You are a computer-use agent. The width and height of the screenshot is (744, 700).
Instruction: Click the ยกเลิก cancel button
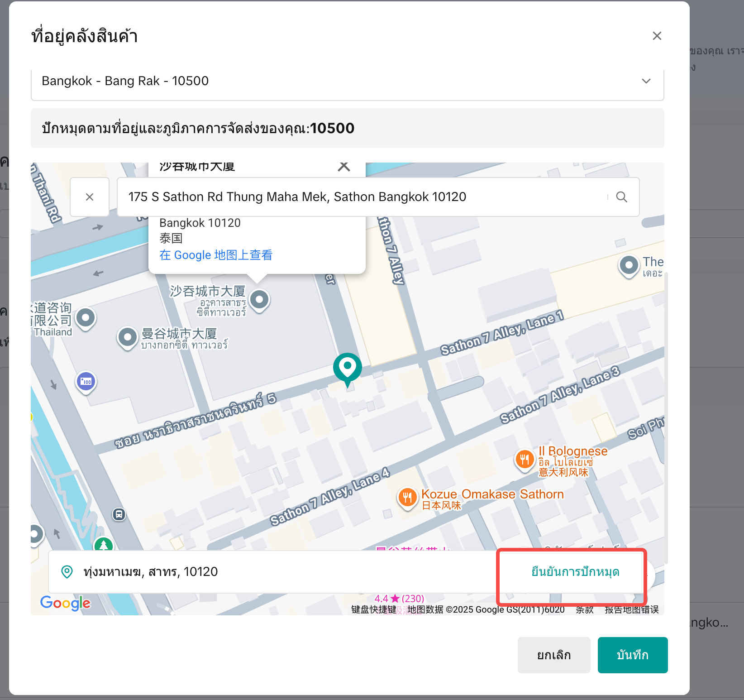point(554,655)
